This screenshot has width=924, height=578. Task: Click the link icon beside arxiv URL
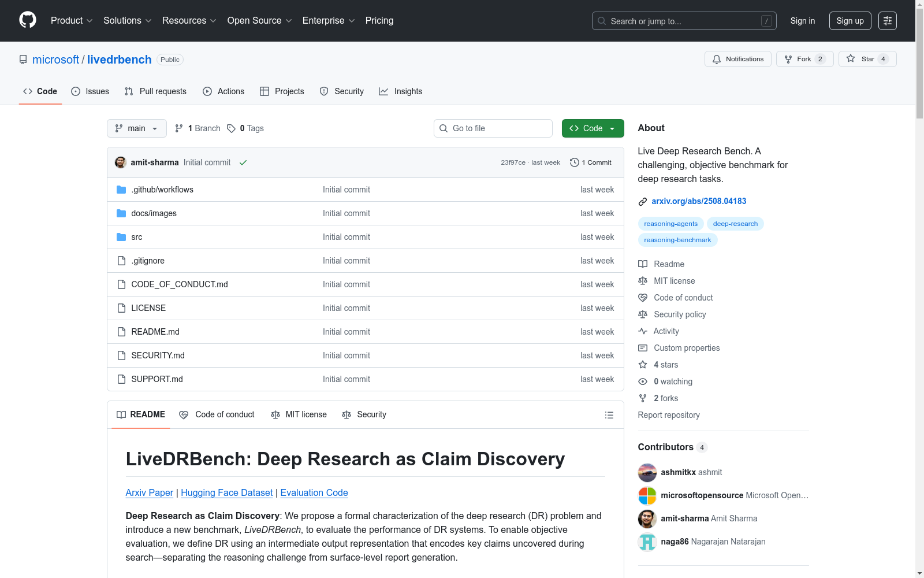tap(643, 202)
